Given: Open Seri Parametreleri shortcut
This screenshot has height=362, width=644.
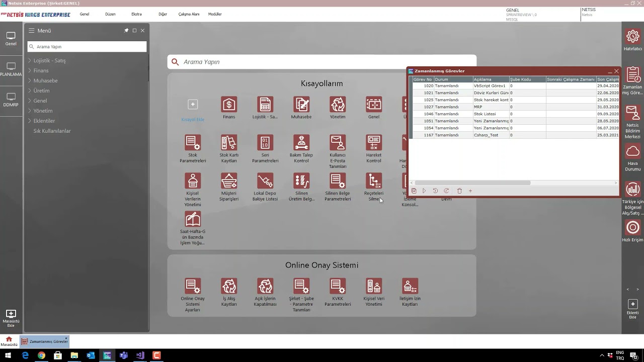Looking at the screenshot, I should tap(265, 143).
